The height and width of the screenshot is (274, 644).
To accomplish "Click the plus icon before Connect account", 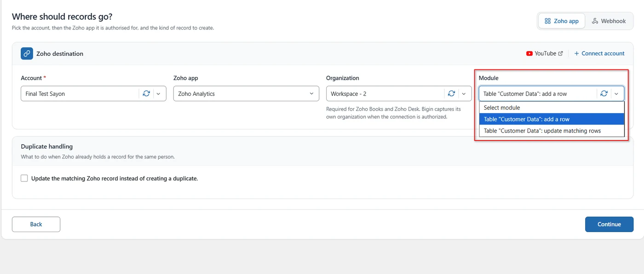I will [x=576, y=53].
